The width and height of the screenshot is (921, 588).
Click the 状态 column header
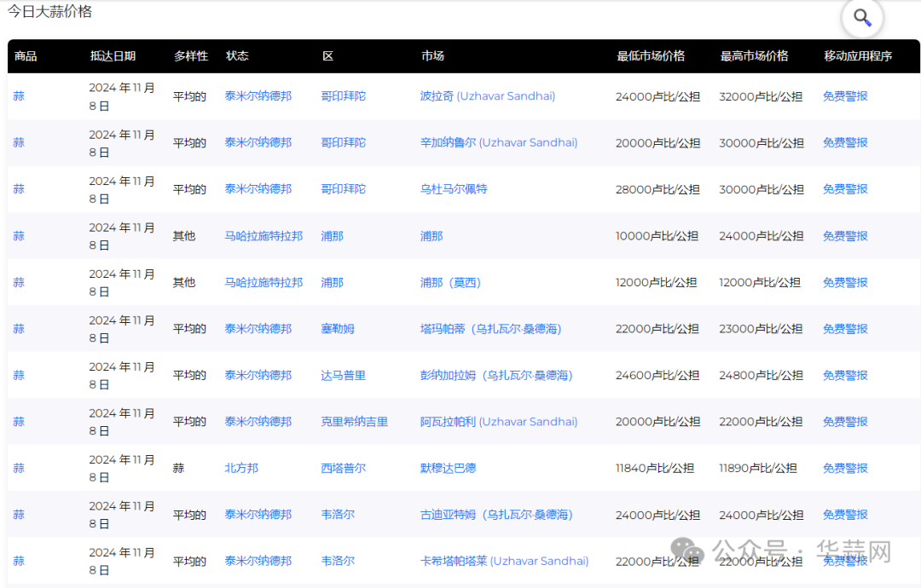237,55
